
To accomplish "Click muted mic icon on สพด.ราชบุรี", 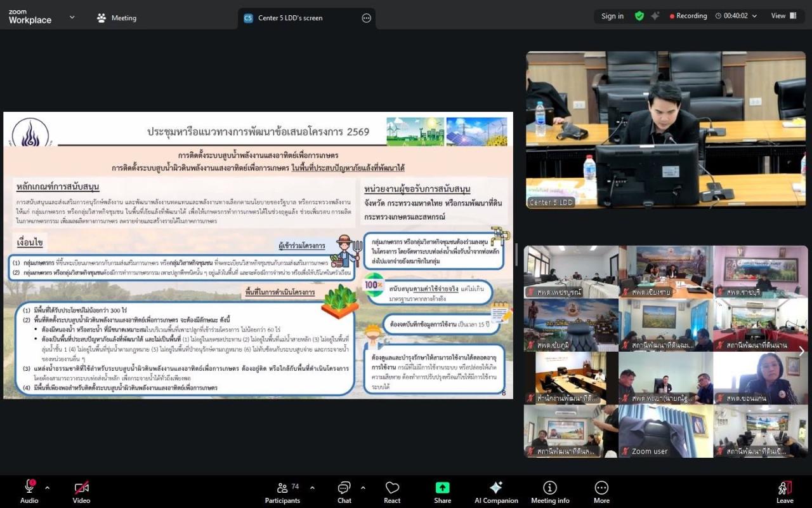I will pos(721,293).
